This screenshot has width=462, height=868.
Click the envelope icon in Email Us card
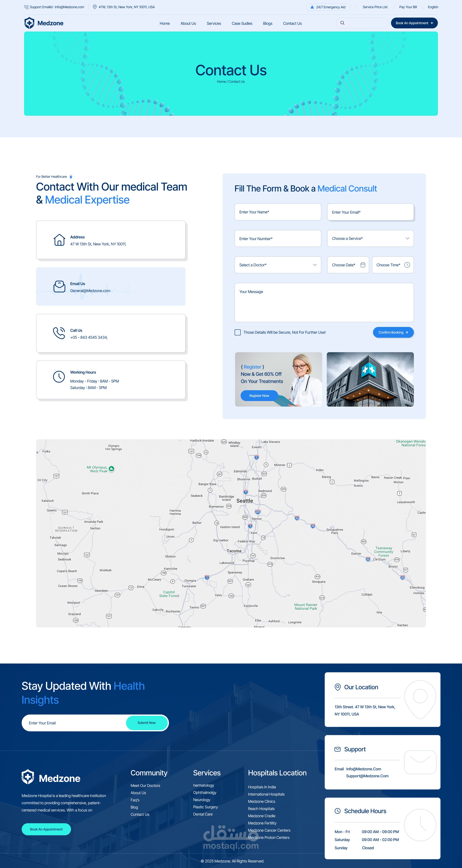tap(59, 287)
